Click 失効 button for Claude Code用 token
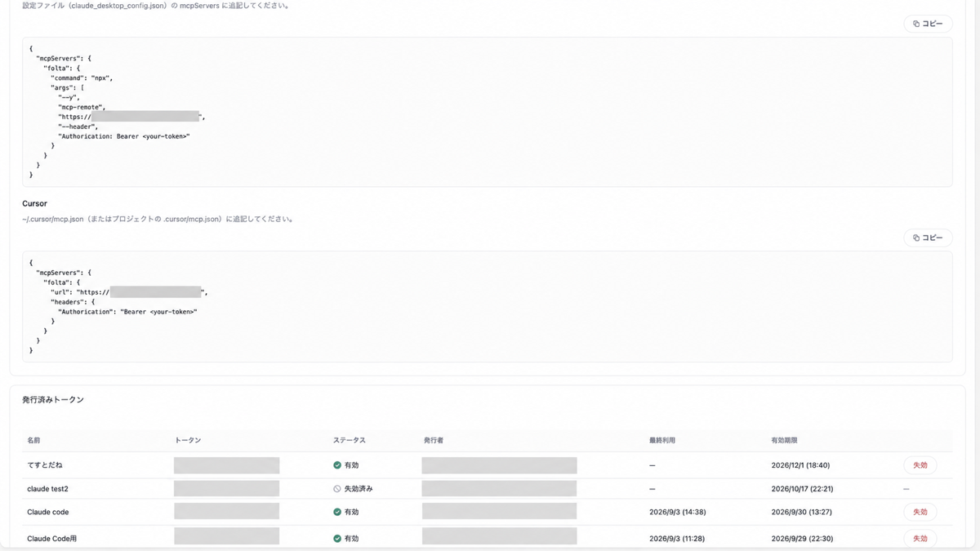980x551 pixels. (920, 539)
